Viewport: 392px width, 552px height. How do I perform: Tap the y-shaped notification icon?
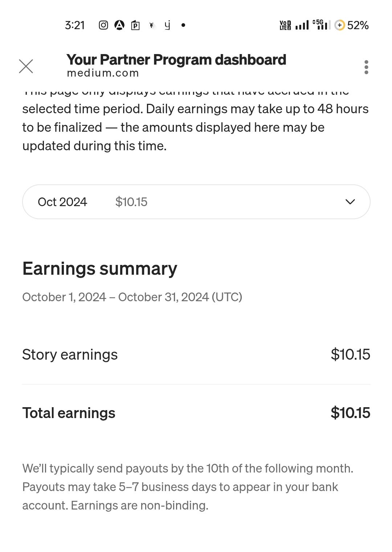[167, 25]
